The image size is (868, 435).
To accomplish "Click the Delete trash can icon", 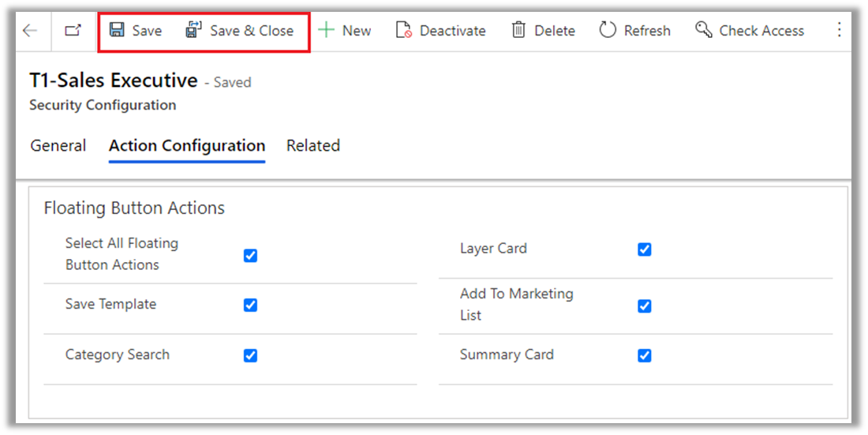I will click(x=518, y=31).
